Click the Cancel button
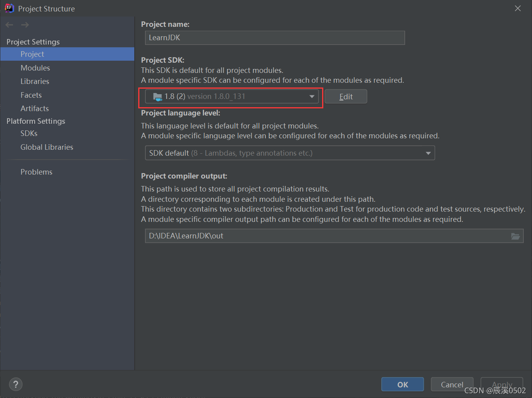The height and width of the screenshot is (398, 532). [x=452, y=384]
